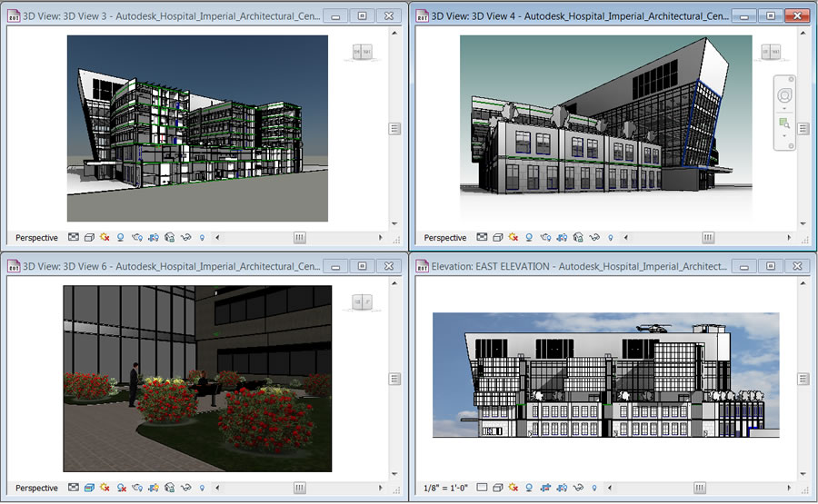Open Detail Level menu in 3D View 4
This screenshot has height=504, width=818.
point(482,237)
